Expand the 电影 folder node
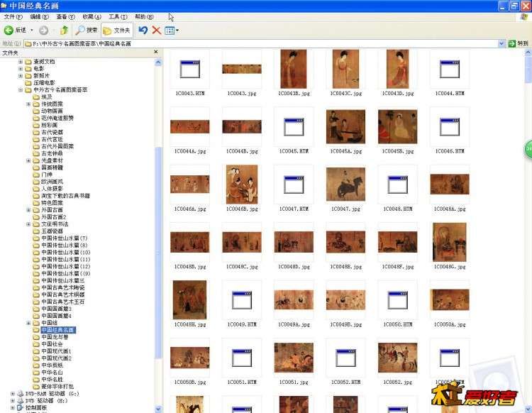This screenshot has height=413, width=532. point(21,69)
